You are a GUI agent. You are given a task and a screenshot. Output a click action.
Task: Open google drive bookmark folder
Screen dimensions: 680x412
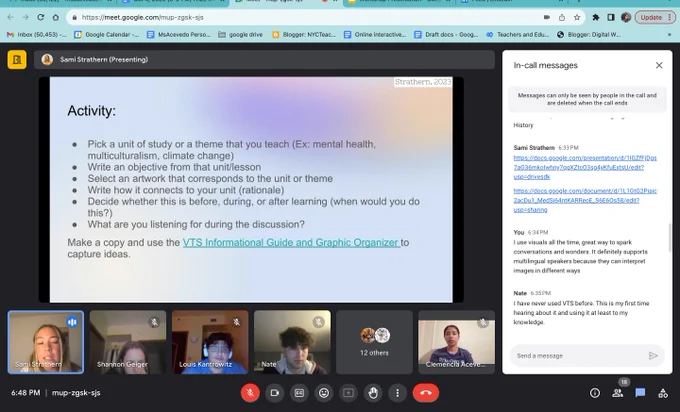(x=241, y=35)
